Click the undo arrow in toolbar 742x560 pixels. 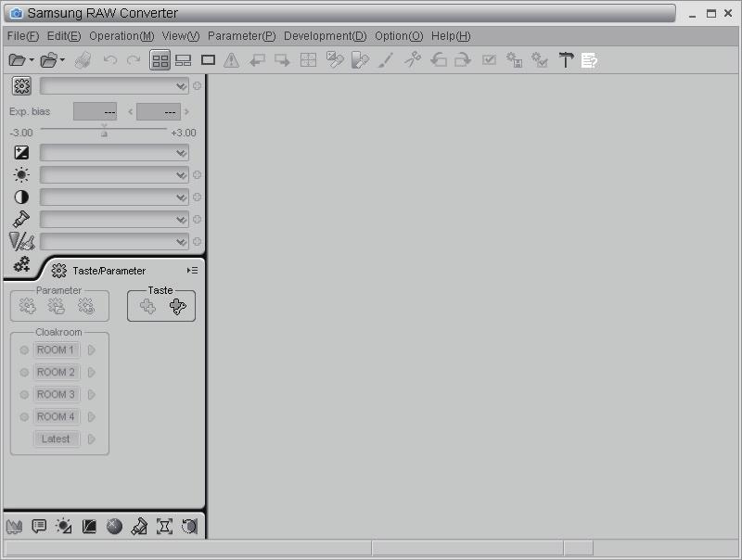click(109, 60)
